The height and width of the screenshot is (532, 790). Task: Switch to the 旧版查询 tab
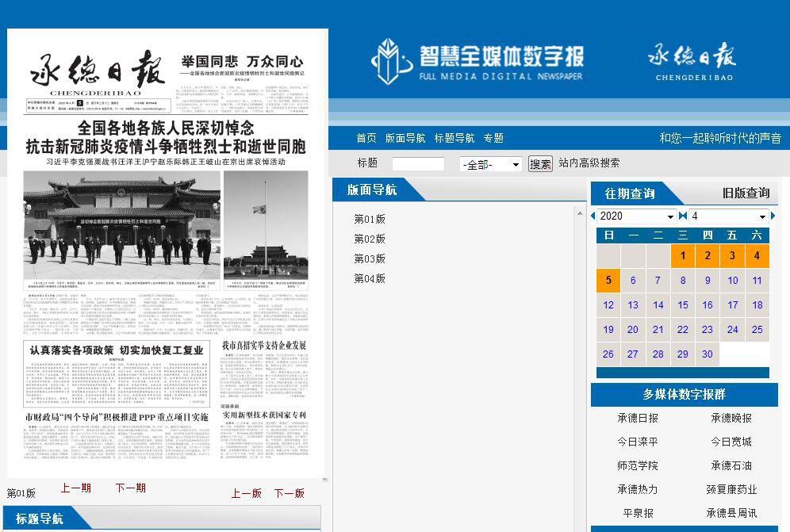746,193
